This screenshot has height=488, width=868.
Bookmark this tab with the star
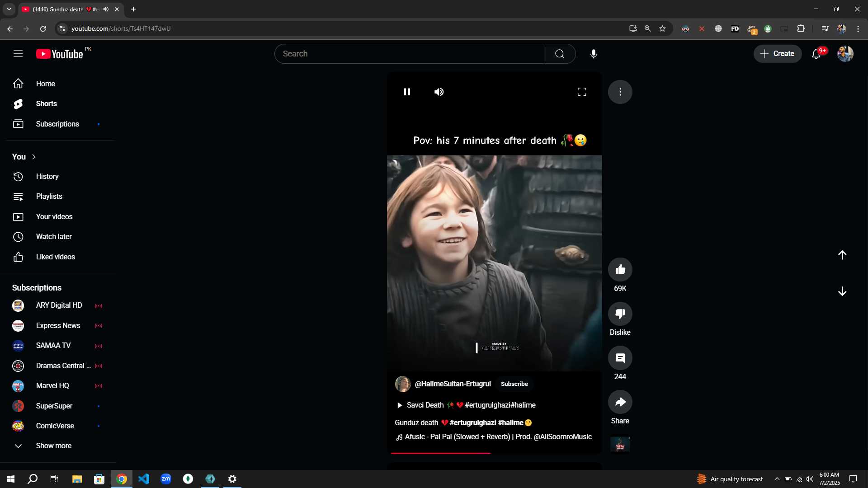tap(662, 28)
